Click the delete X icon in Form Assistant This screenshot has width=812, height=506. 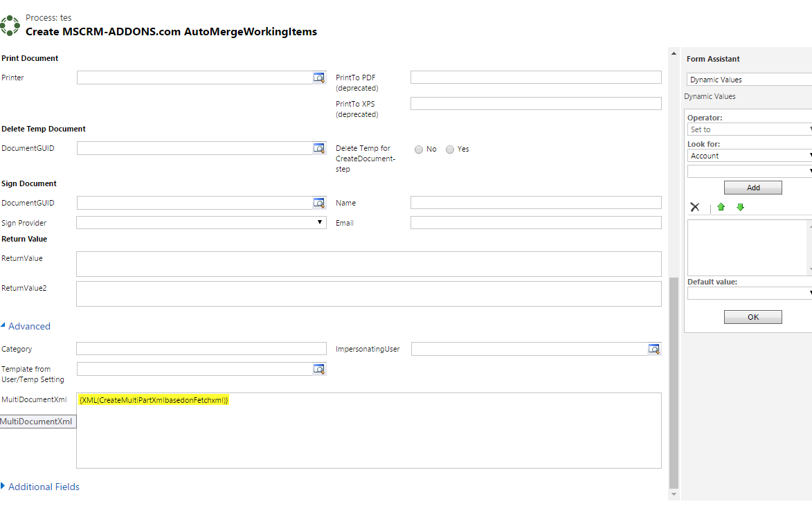(x=695, y=207)
